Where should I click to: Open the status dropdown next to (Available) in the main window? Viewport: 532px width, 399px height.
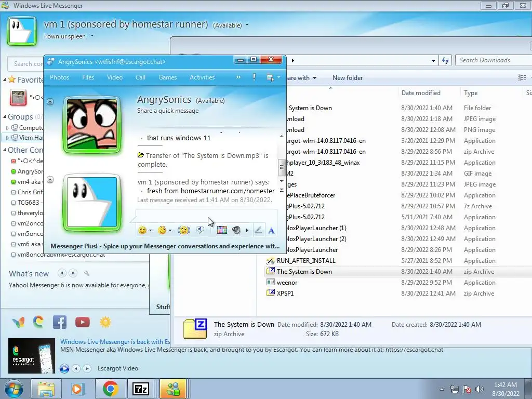(247, 25)
